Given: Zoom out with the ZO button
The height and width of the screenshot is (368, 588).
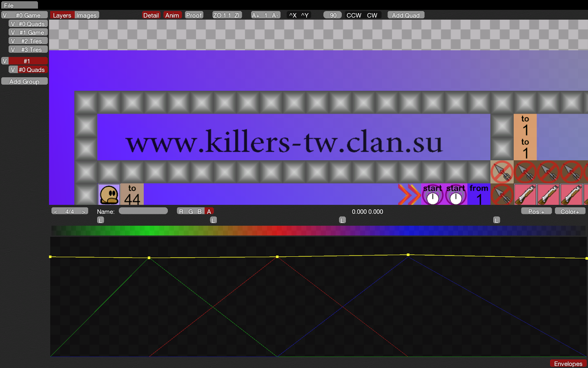Looking at the screenshot, I should [x=217, y=15].
